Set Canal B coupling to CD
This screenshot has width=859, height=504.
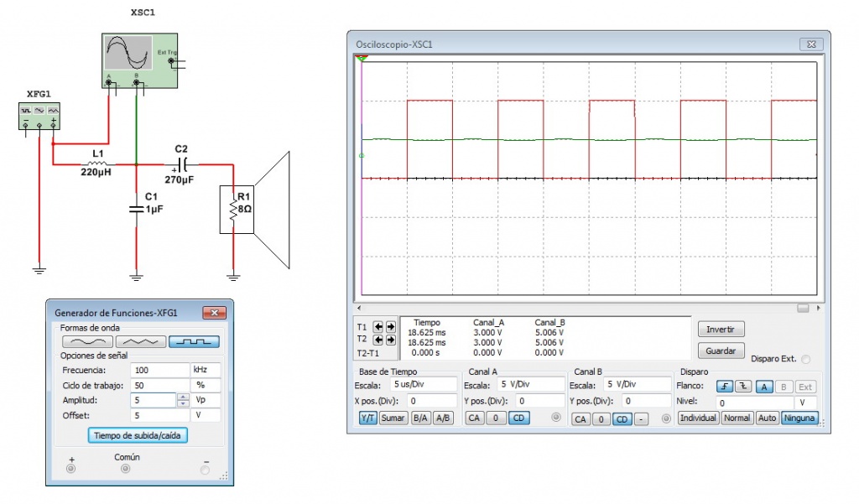(622, 418)
